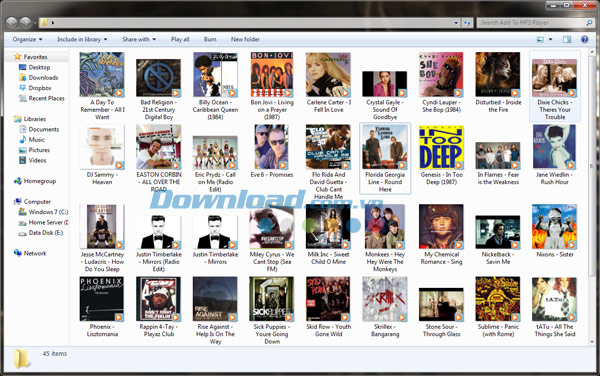The width and height of the screenshot is (600, 376).
Task: Select My Chemical Romance Sing thumbnail
Action: tap(441, 226)
